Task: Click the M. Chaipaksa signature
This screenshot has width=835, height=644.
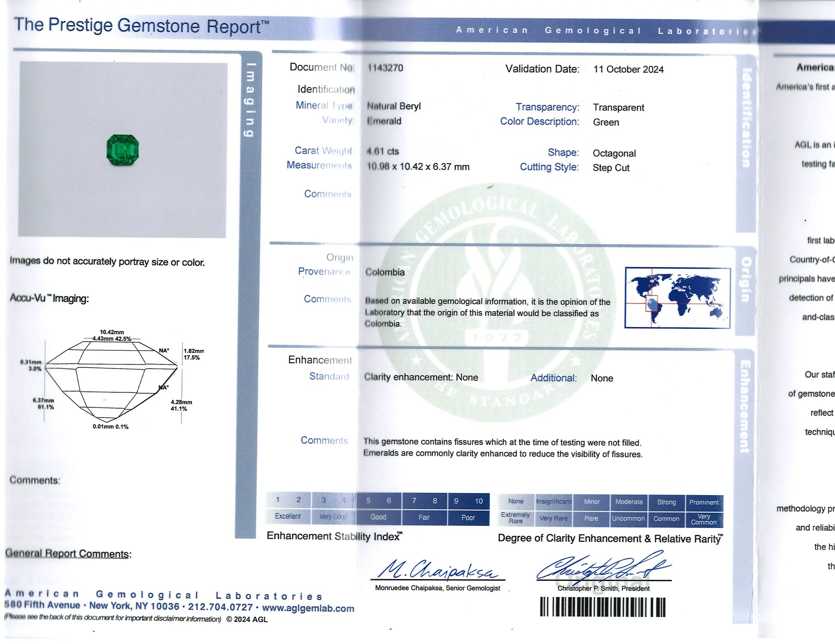Action: 438,569
